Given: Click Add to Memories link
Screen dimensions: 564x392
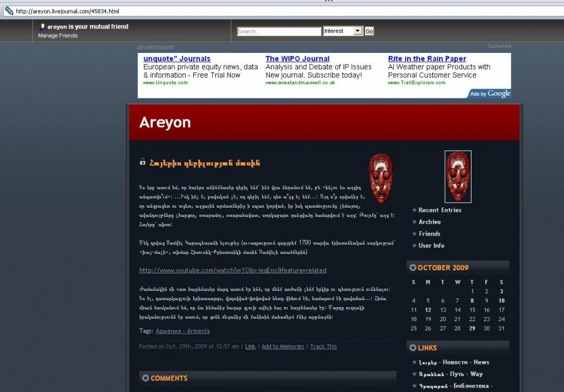Looking at the screenshot, I should pyautogui.click(x=283, y=346).
